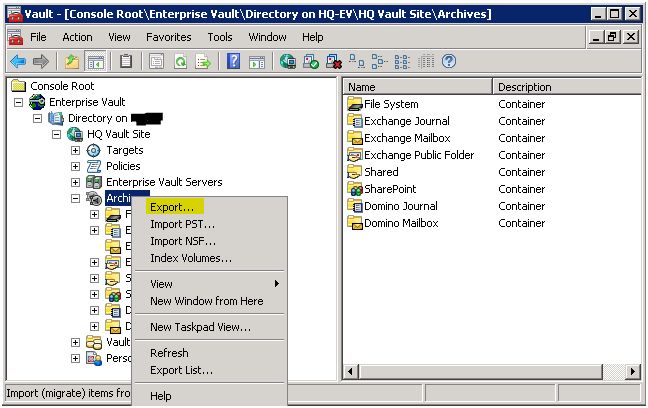The width and height of the screenshot is (648, 408).
Task: Open the Window menu
Action: tap(267, 37)
